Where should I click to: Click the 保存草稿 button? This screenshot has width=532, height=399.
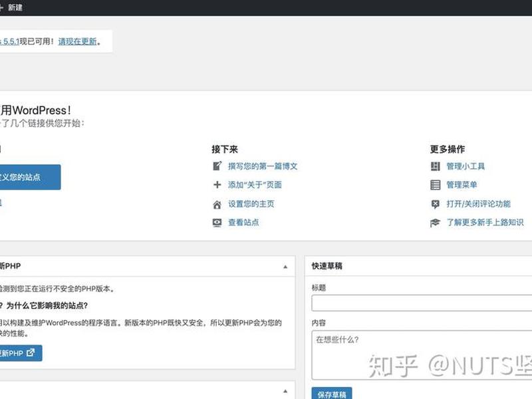[x=332, y=394]
